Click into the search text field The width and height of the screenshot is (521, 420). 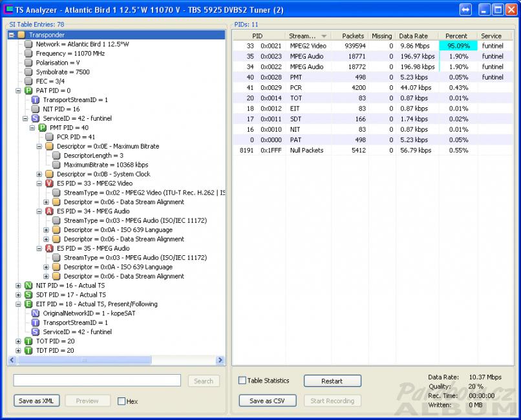point(97,381)
